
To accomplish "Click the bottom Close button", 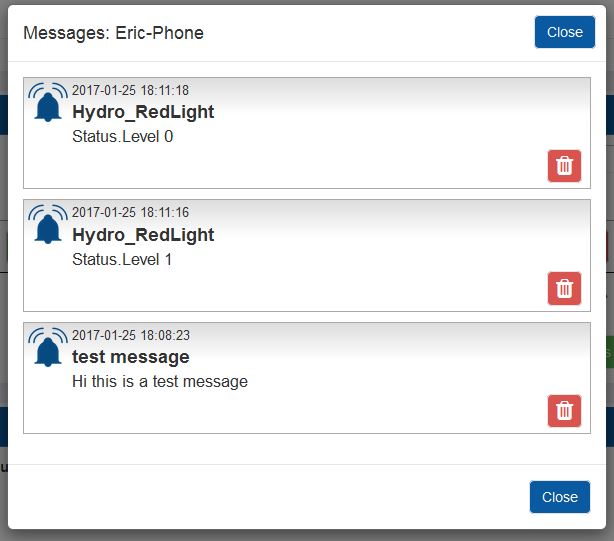I will click(560, 497).
